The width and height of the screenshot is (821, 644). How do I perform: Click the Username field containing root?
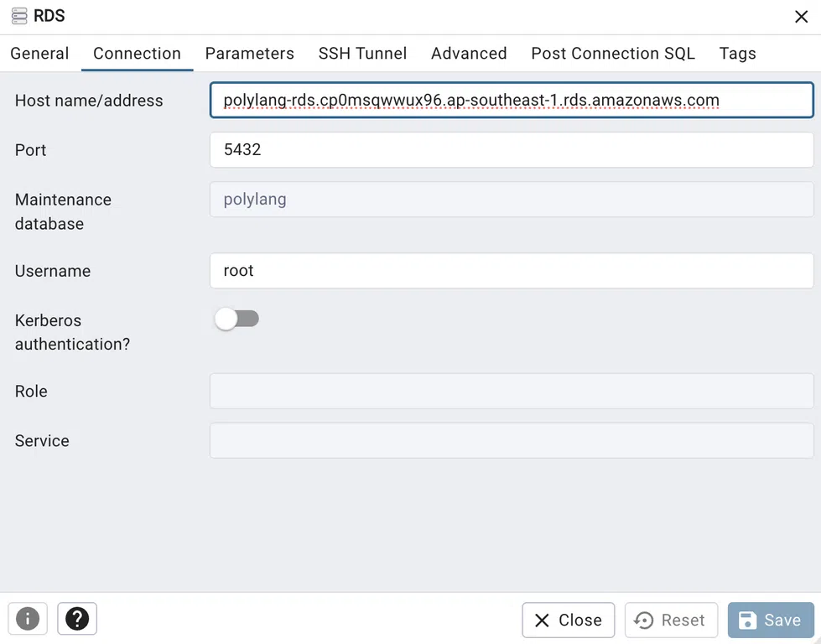click(512, 271)
